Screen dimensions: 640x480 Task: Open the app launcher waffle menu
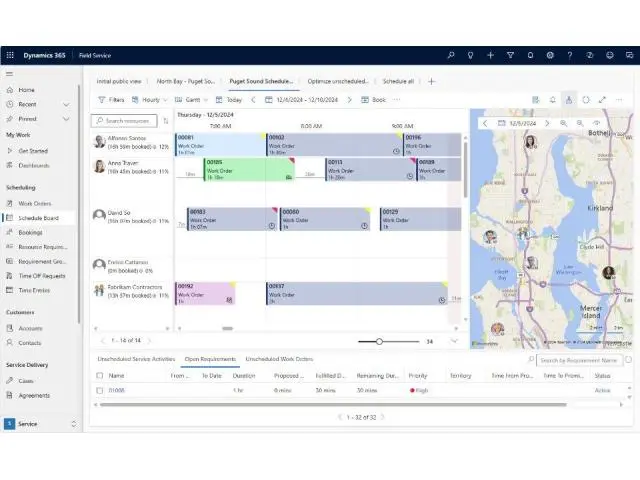10,55
